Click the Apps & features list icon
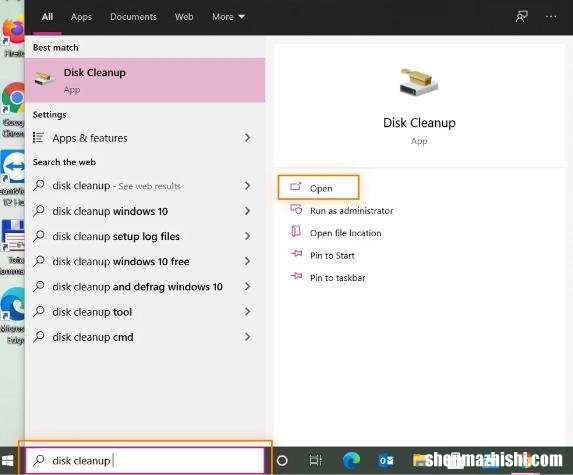The height and width of the screenshot is (475, 573). point(38,137)
